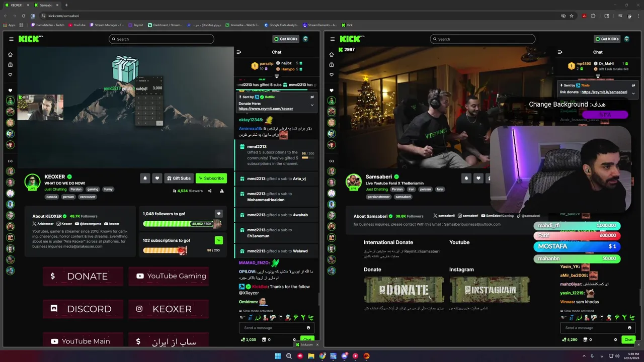
Task: Click the Just Chatting category under KEOXER
Action: (x=55, y=190)
